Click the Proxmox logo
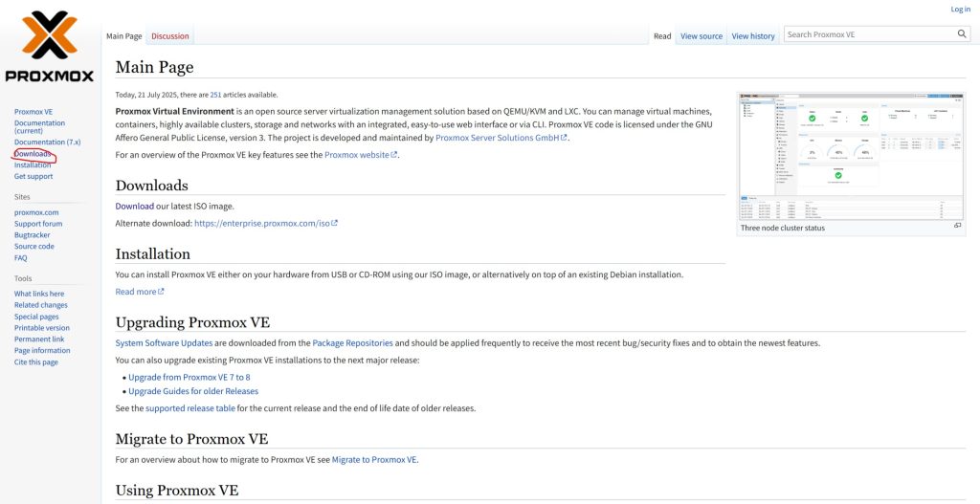 click(x=49, y=47)
